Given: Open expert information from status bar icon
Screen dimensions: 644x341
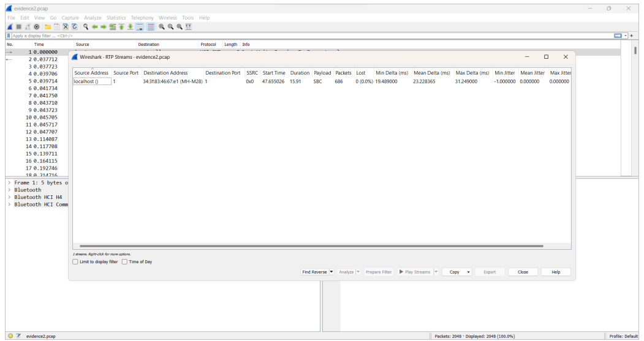Looking at the screenshot, I should tap(10, 335).
